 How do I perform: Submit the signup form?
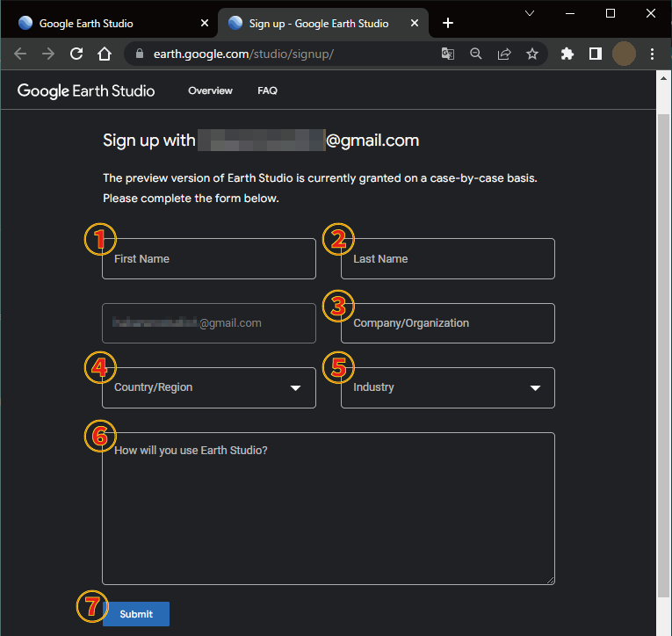[x=136, y=614]
